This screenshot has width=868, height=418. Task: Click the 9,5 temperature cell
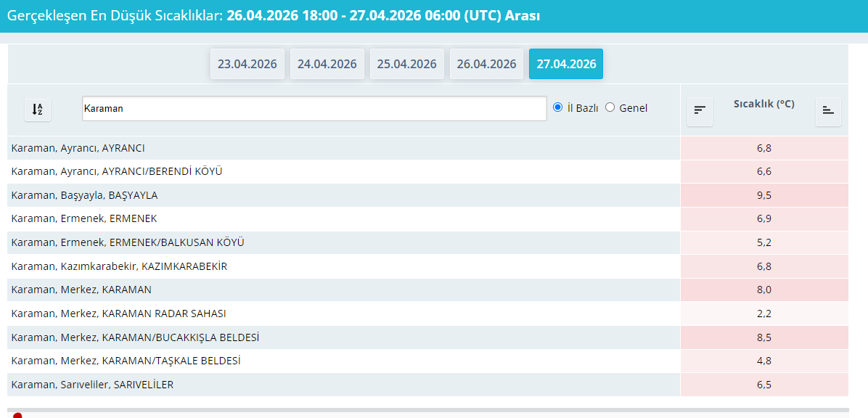(x=763, y=195)
